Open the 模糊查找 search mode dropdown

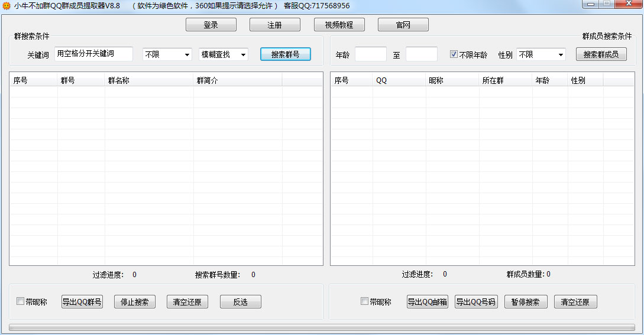tap(224, 54)
